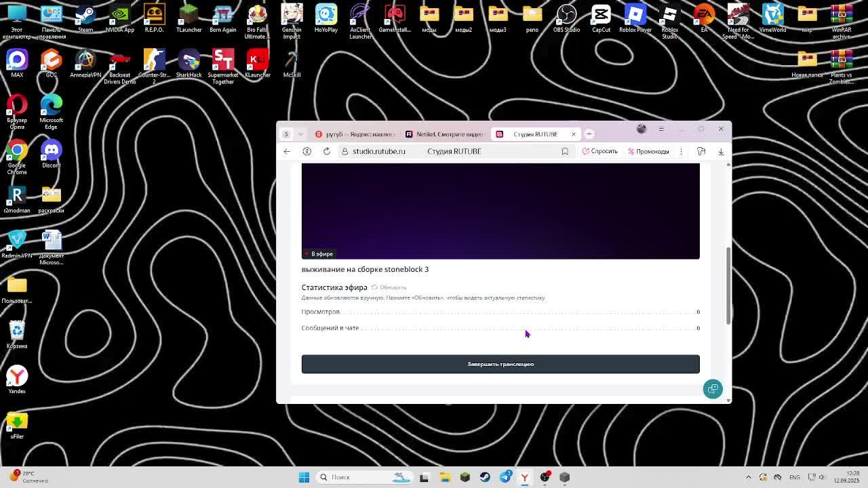Open Telegram from the taskbar
Screen dimensions: 868x488
[505, 477]
